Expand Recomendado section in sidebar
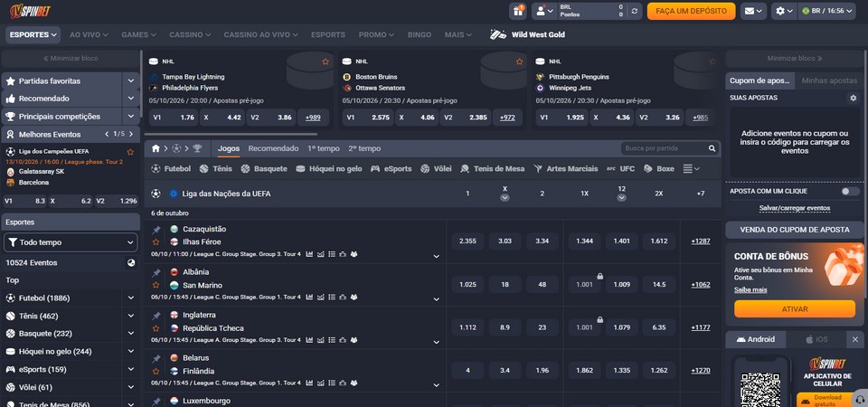 pos(130,99)
